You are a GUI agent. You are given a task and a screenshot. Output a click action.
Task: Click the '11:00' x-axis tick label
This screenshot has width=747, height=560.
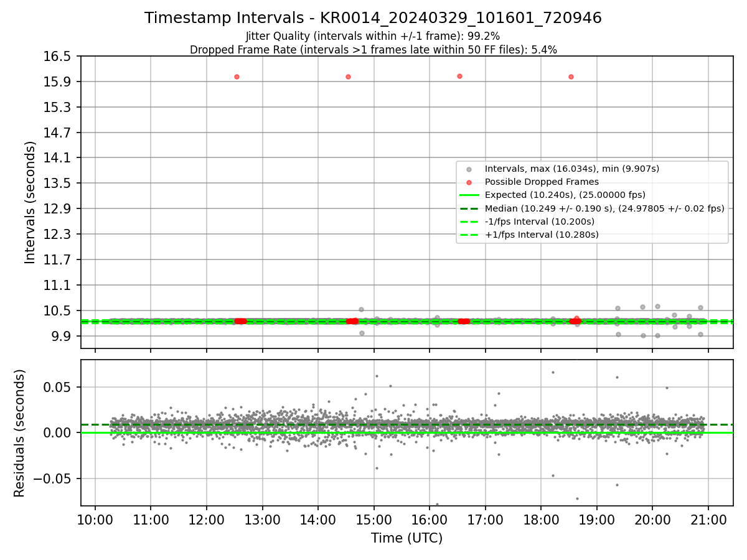pyautogui.click(x=151, y=520)
